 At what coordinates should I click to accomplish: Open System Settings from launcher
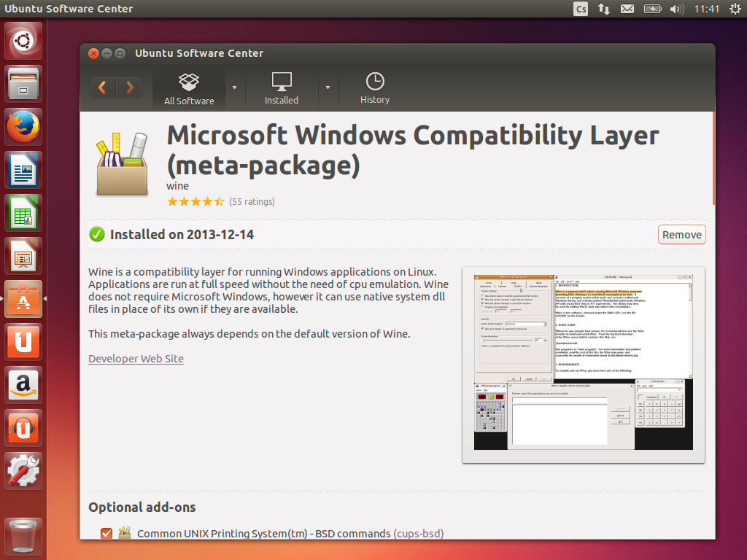(24, 471)
